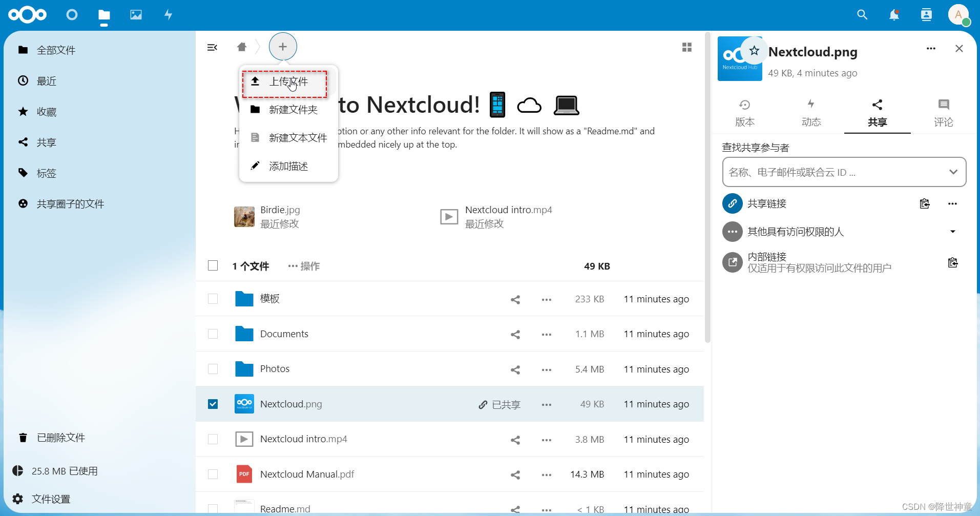Viewport: 980px width, 516px height.
Task: Open the search magnifier icon
Action: [x=862, y=15]
